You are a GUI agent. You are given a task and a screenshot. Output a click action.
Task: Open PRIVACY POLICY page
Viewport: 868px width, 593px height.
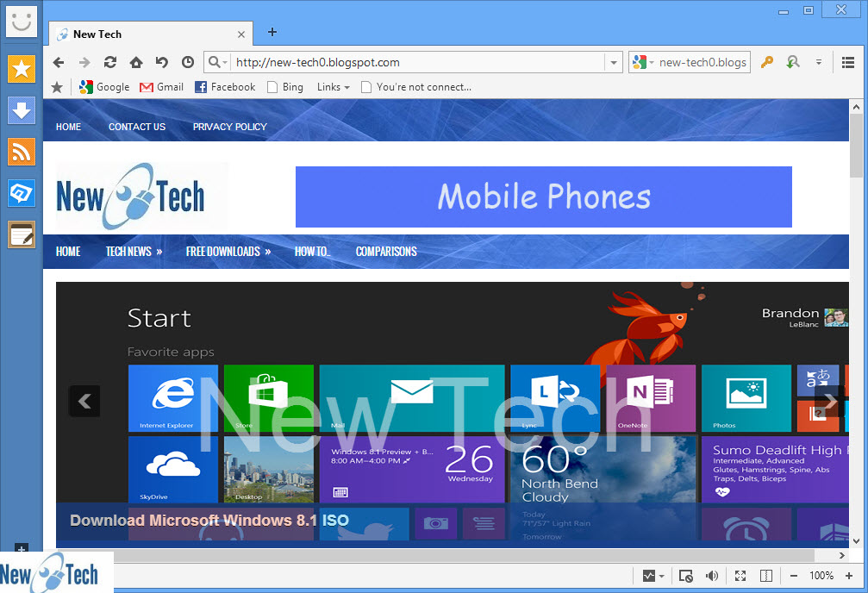point(230,127)
